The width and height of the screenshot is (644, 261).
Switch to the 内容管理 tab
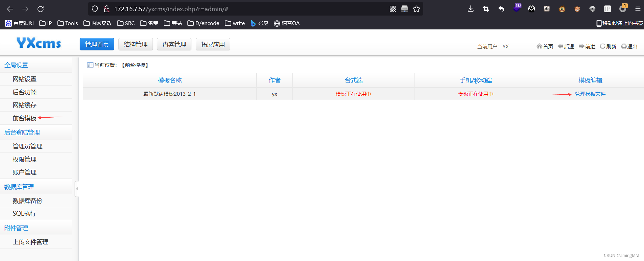pos(174,44)
